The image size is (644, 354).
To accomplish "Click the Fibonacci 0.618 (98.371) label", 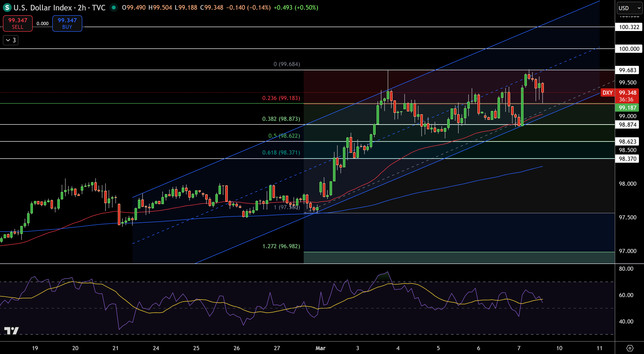I will point(281,153).
